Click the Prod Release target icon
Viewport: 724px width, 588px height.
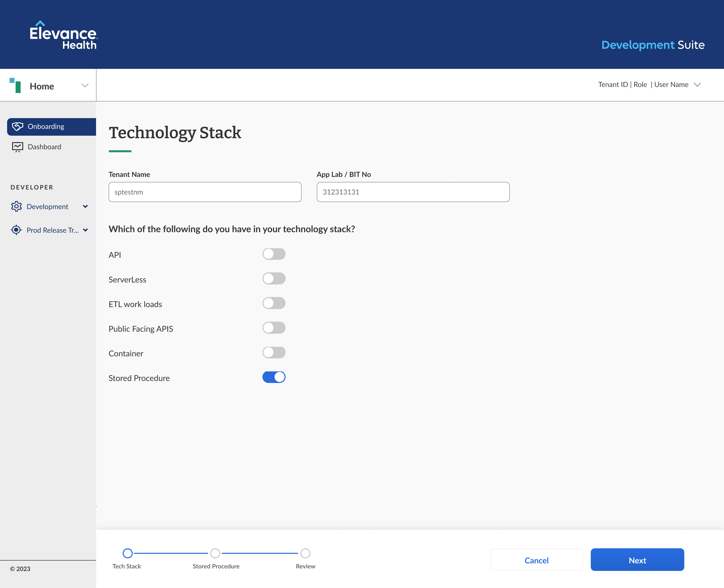16,230
